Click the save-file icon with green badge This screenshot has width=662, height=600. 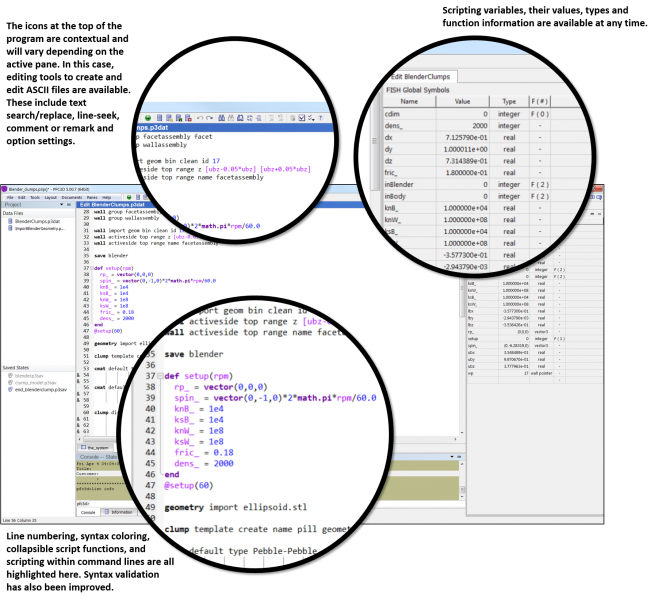[x=179, y=118]
